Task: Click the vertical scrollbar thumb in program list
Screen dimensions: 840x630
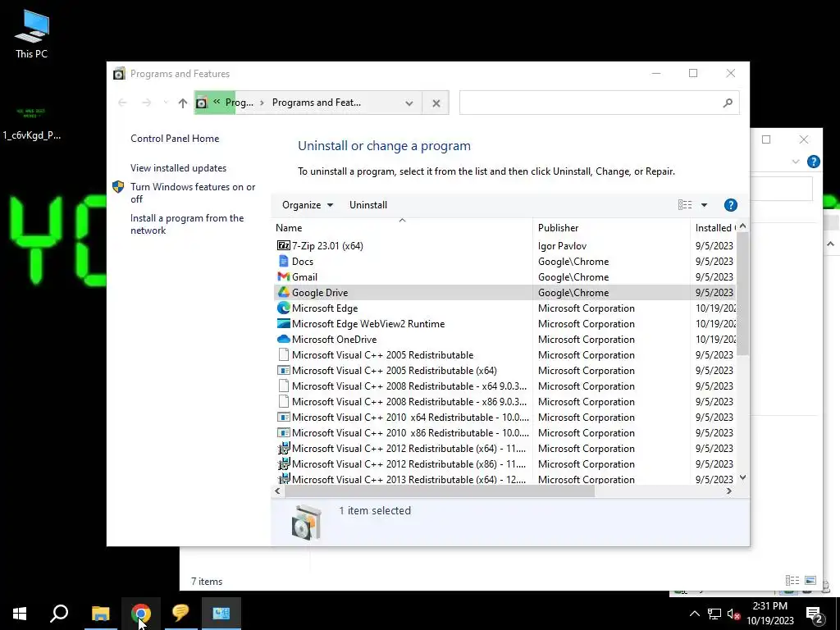Action: tap(742, 293)
